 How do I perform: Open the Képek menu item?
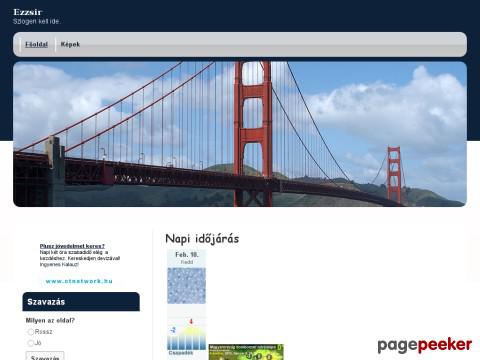70,44
